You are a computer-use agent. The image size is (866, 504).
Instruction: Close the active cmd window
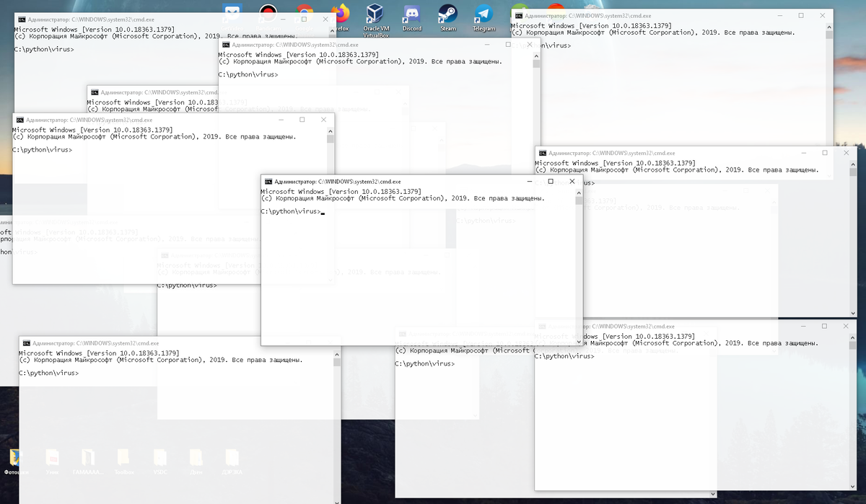coord(572,182)
